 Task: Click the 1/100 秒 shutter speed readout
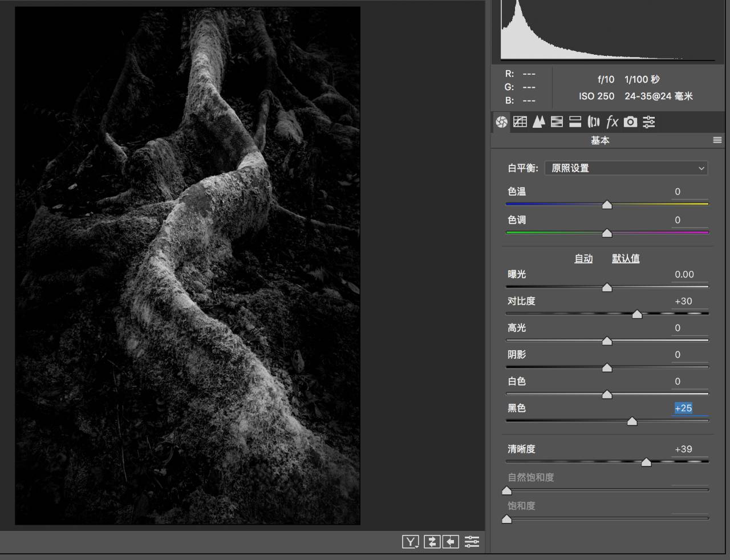click(642, 80)
